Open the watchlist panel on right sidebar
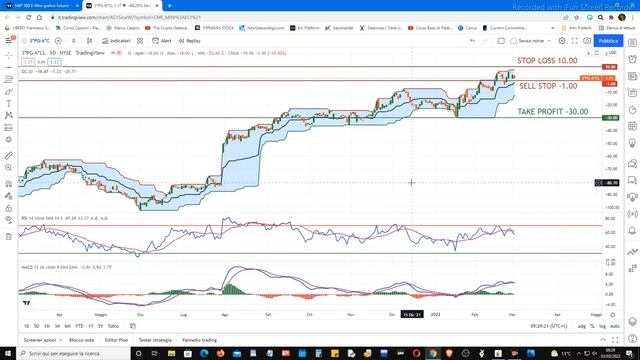This screenshot has height=360, width=640. click(x=632, y=43)
